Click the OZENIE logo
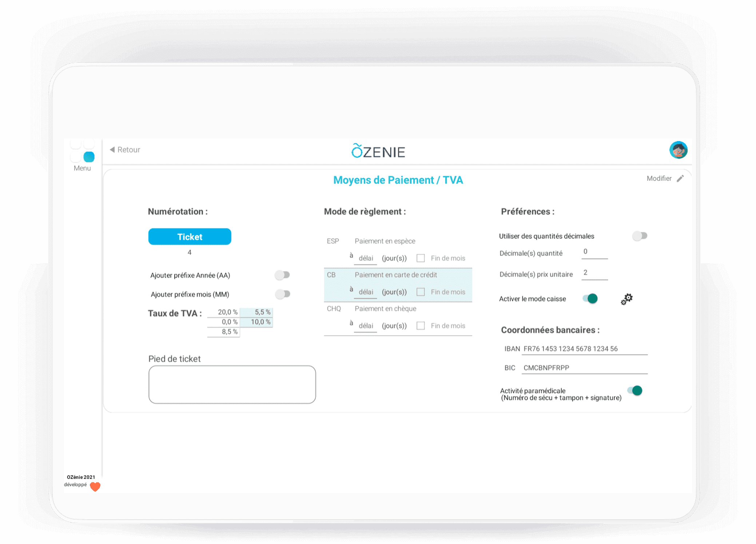This screenshot has height=544, width=756. [378, 151]
